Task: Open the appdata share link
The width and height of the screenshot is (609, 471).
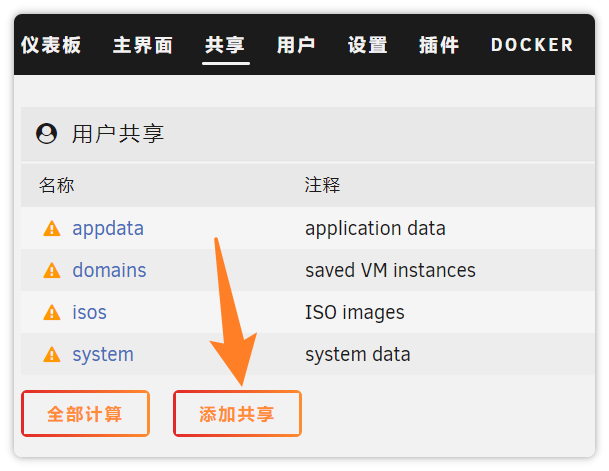Action: coord(108,229)
